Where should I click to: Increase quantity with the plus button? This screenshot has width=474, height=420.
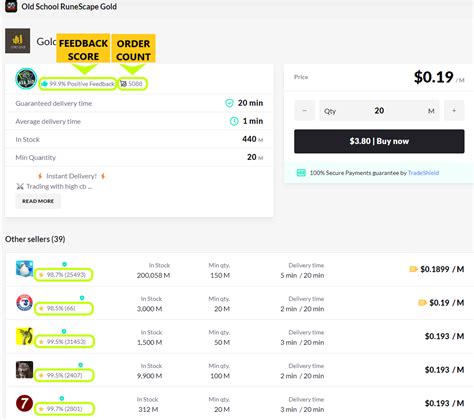point(454,110)
